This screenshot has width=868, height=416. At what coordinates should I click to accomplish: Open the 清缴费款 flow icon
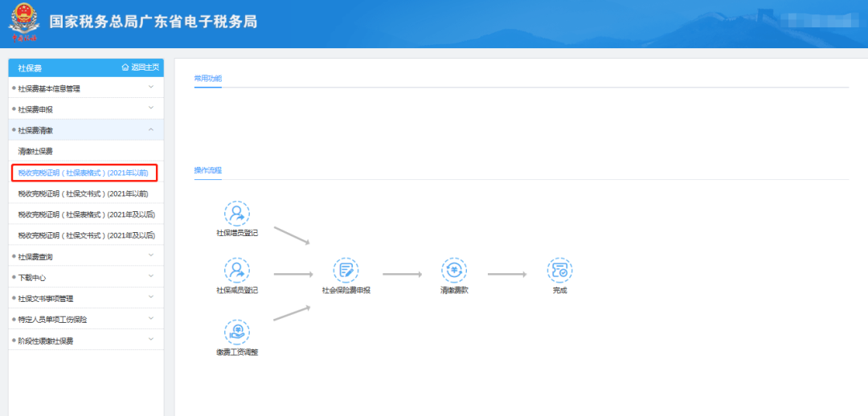pyautogui.click(x=454, y=271)
